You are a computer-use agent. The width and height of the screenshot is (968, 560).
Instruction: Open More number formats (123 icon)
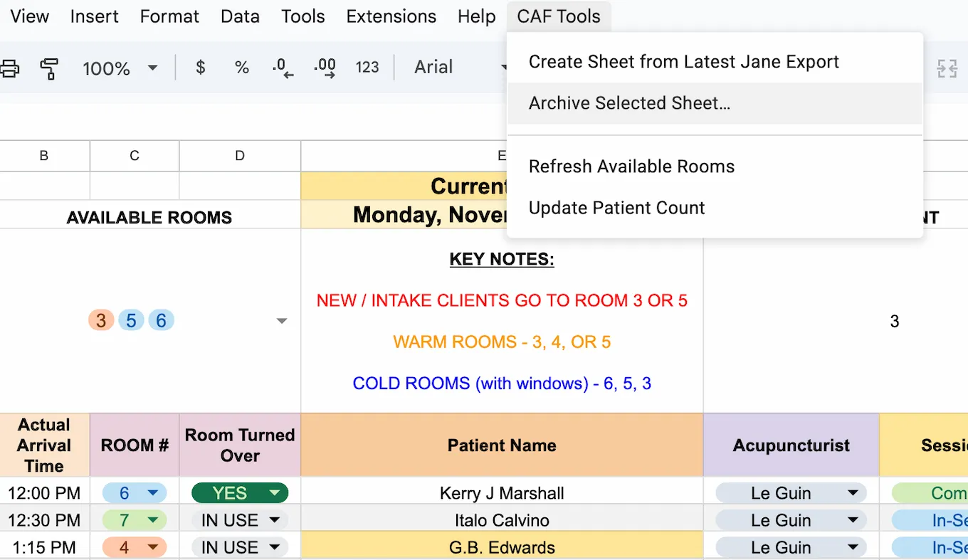367,68
